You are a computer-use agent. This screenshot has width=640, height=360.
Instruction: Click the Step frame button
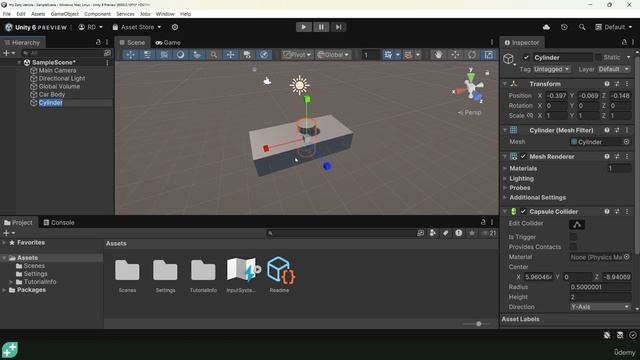click(x=338, y=27)
